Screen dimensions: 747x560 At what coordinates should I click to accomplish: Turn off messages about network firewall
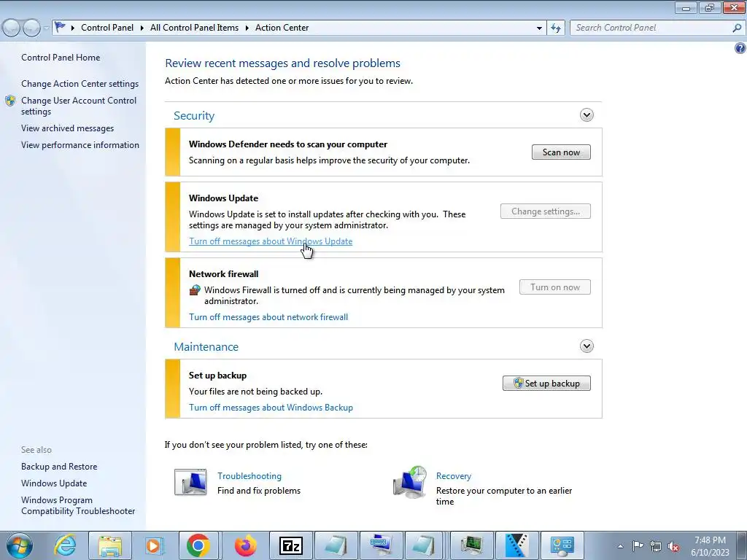pyautogui.click(x=268, y=317)
